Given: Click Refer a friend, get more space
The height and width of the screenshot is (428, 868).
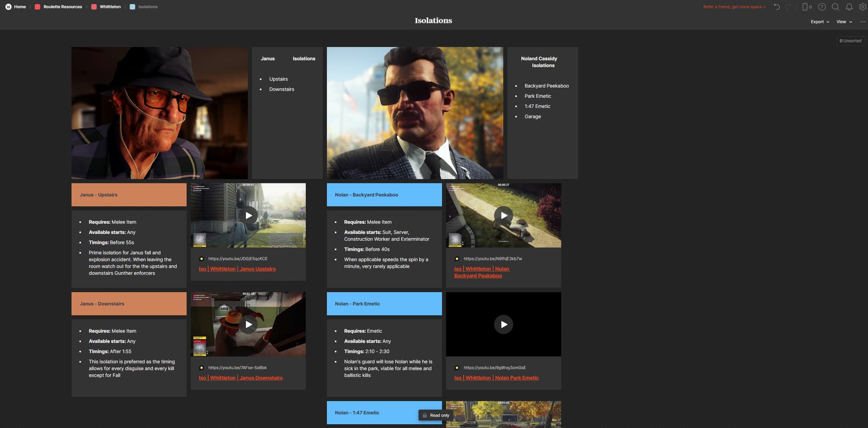Looking at the screenshot, I should coord(734,7).
